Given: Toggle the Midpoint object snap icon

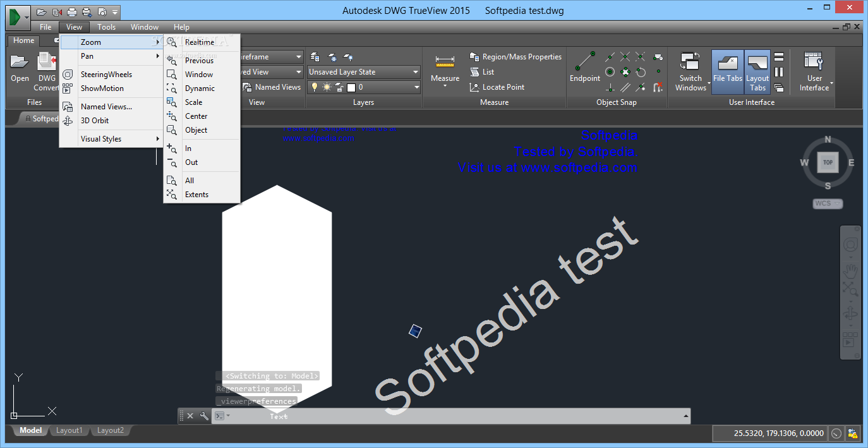Looking at the screenshot, I should [610, 57].
